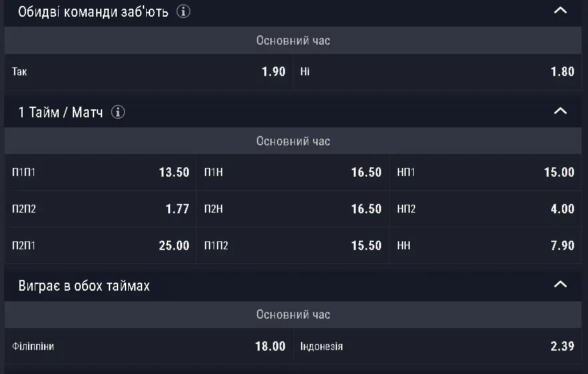Viewport: 588px width, 374px height.
Task: Choose П1П2 odds 15.50
Action: (293, 245)
